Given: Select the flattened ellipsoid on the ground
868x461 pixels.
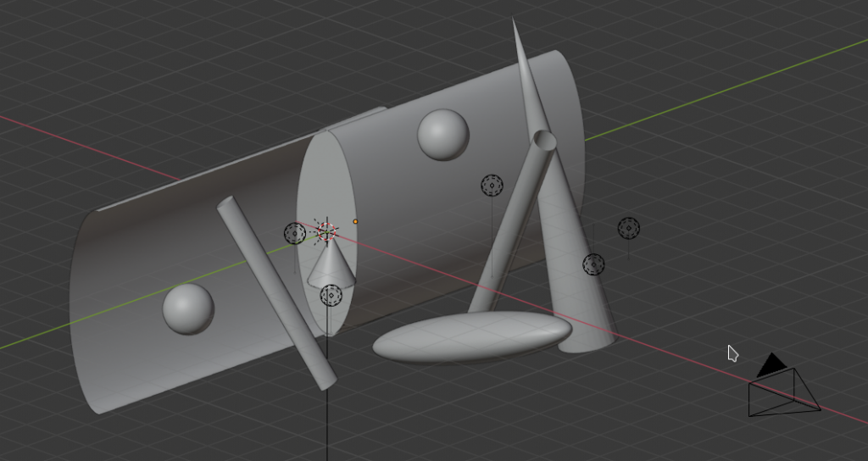Looking at the screenshot, I should [x=472, y=336].
